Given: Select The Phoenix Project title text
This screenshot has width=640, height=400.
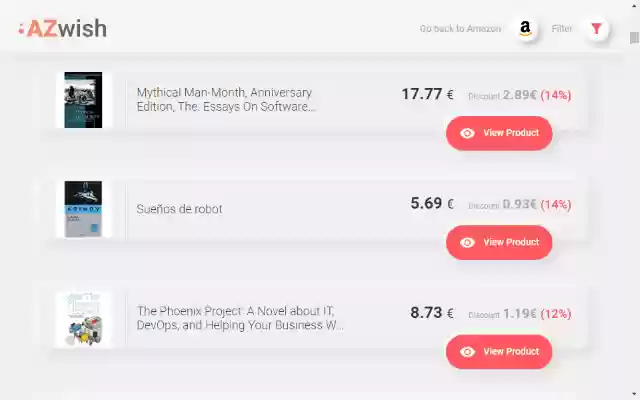Looking at the screenshot, I should pos(240,318).
